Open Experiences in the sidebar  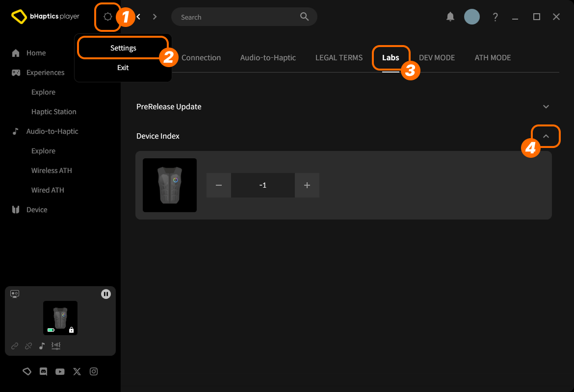point(45,73)
